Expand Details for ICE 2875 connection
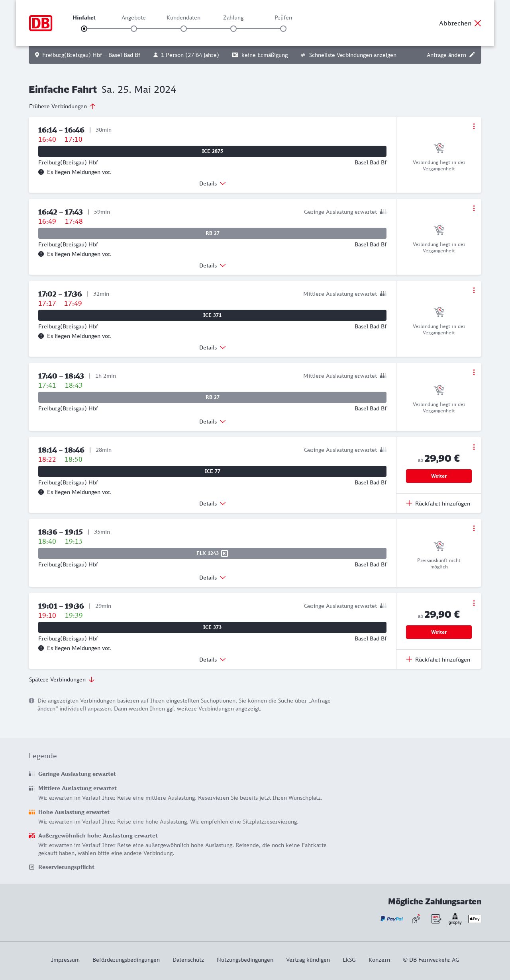Image resolution: width=510 pixels, height=980 pixels. click(x=212, y=184)
